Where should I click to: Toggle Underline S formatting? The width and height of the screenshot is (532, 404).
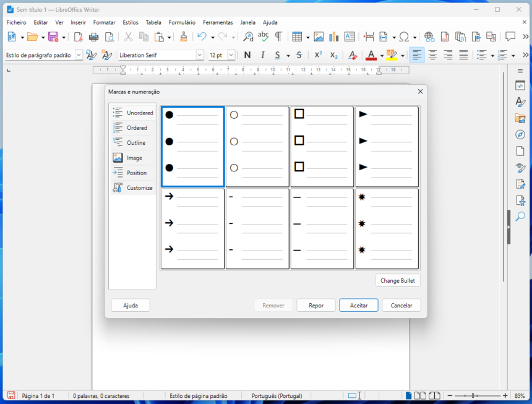[278, 55]
